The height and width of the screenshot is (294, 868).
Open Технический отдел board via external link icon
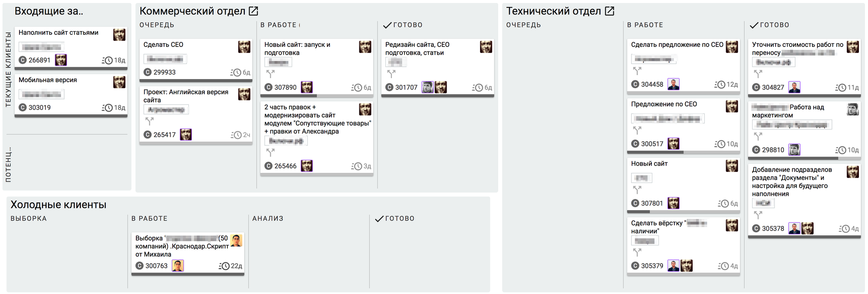(x=609, y=11)
